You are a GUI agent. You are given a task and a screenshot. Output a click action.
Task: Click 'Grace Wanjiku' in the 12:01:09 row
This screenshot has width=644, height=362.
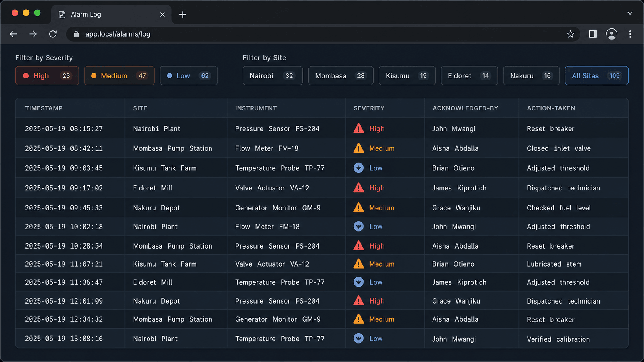(x=456, y=301)
